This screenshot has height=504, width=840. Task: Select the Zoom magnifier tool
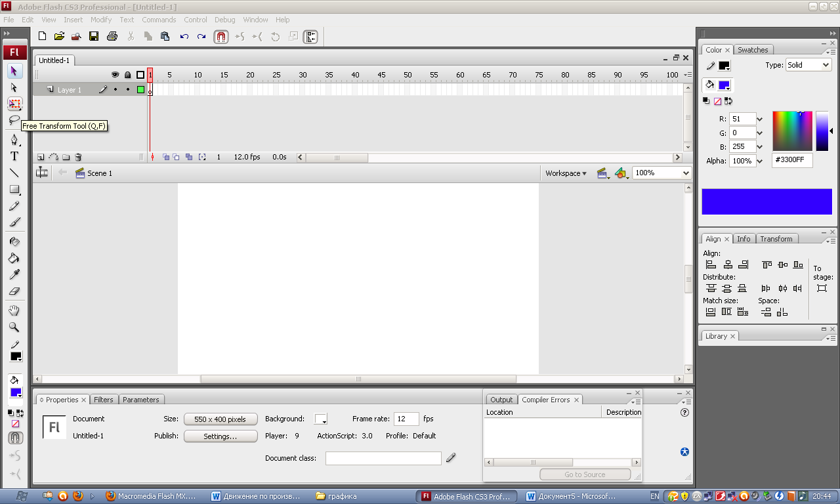pyautogui.click(x=14, y=327)
